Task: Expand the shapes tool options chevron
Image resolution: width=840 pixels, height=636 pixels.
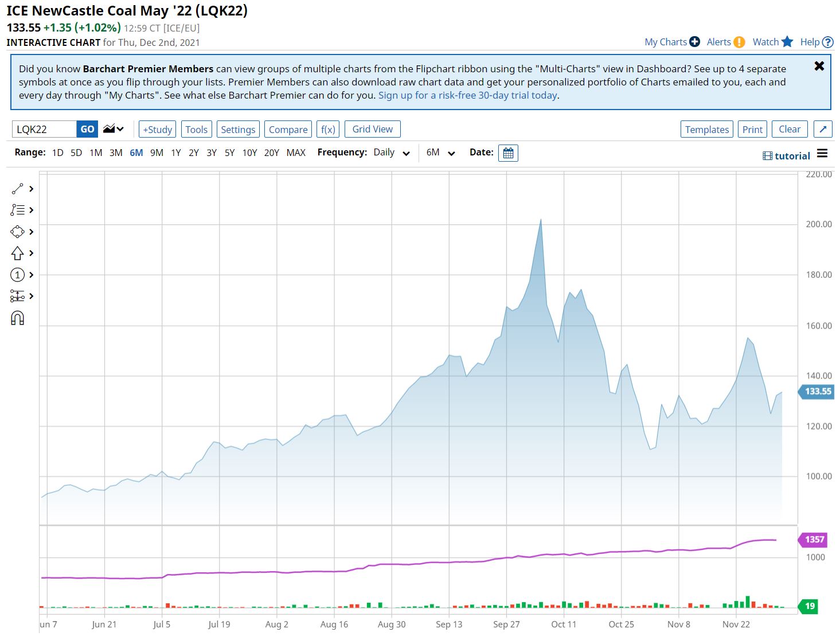Action: (x=32, y=232)
